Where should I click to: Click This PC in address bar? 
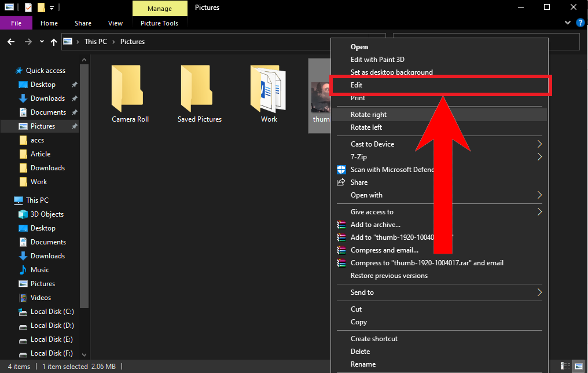pos(95,42)
